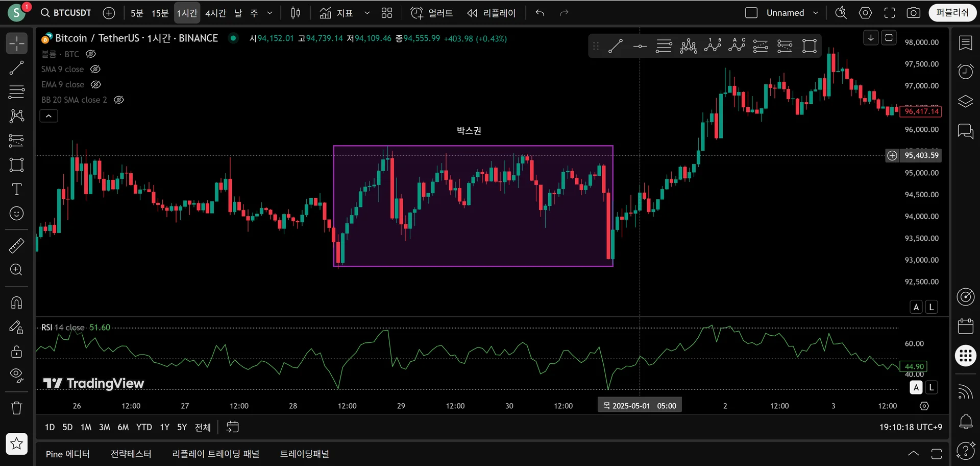
Task: Open the Pine 에디터 tab
Action: tap(68, 454)
